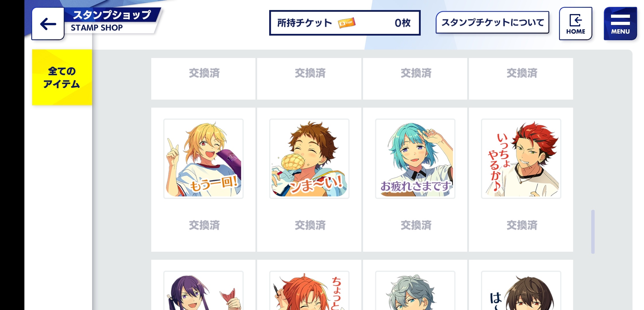Select the gray-haired character stamp
This screenshot has width=644, height=310.
(415, 290)
